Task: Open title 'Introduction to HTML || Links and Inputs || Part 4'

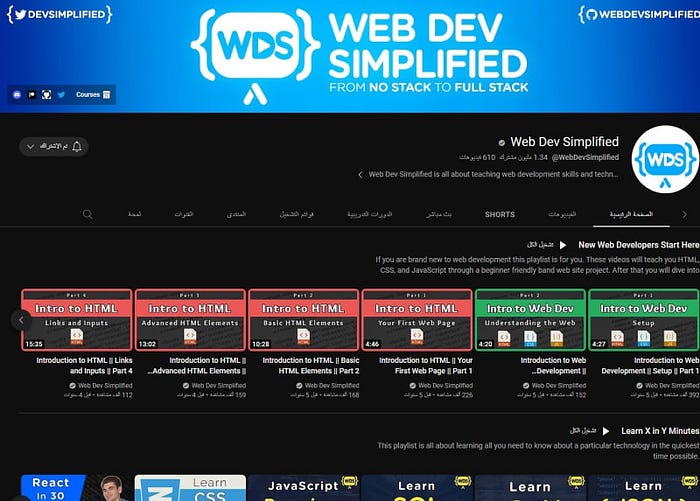Action: coord(84,365)
